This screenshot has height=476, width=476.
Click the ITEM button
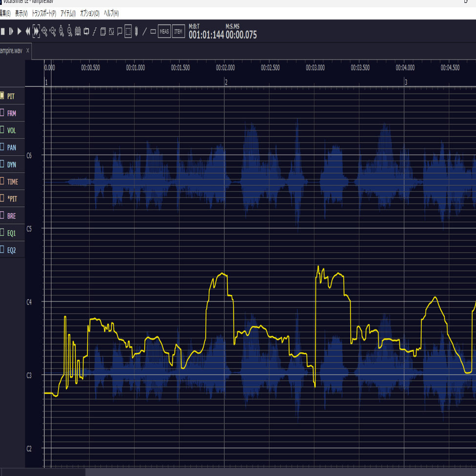point(178,31)
